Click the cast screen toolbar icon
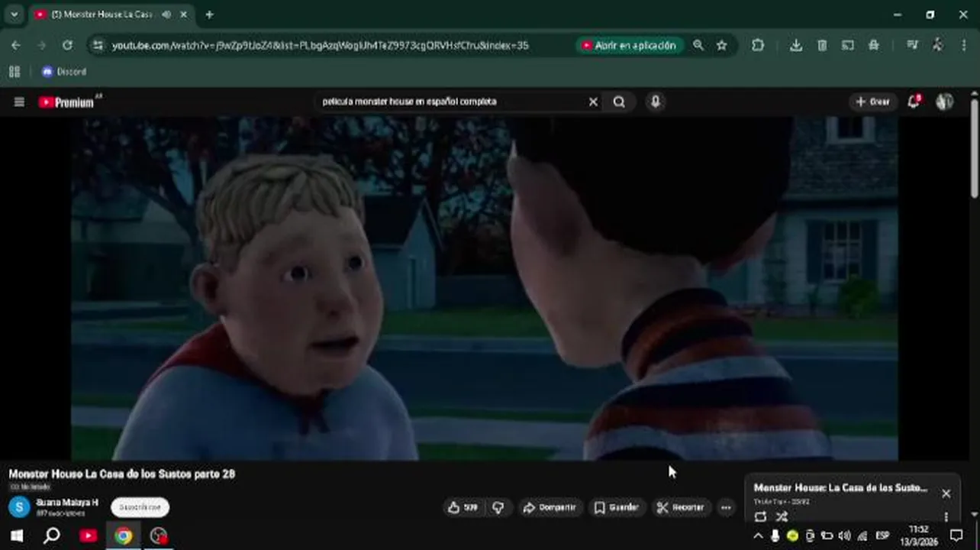Viewport: 980px width, 550px height. [x=848, y=46]
